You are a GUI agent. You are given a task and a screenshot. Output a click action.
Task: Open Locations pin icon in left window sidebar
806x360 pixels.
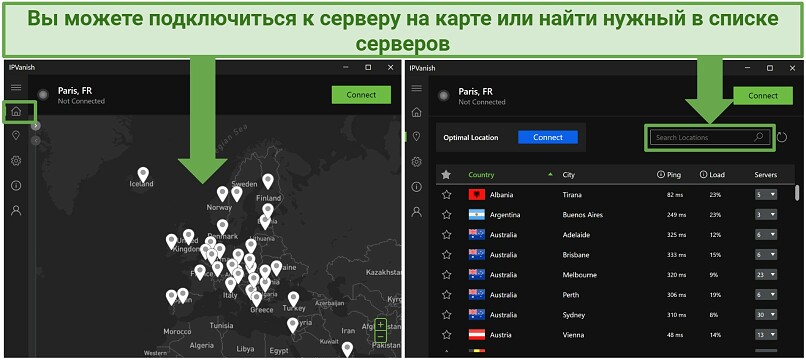[x=16, y=135]
